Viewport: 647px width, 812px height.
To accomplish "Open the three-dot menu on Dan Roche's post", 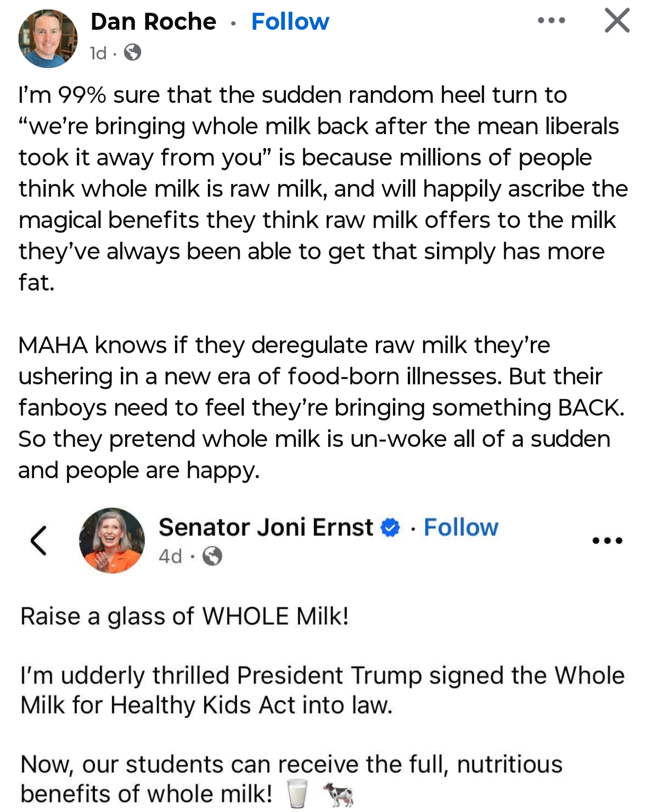I will tap(551, 21).
